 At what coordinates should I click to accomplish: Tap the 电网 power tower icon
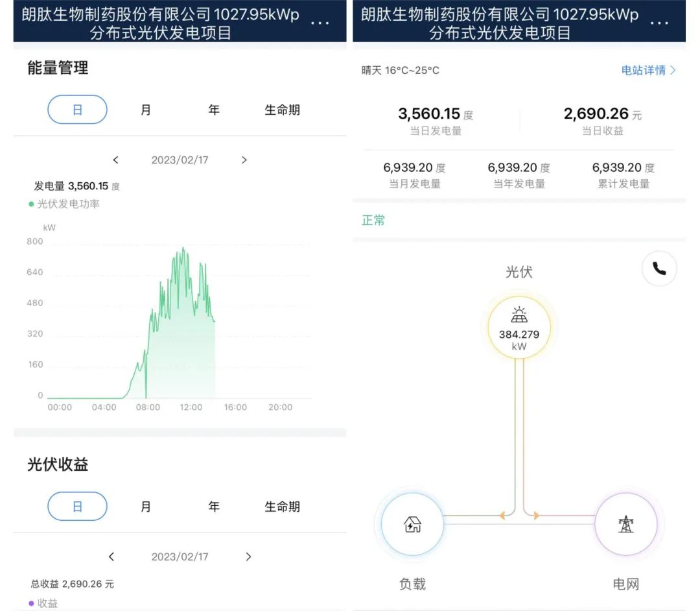pyautogui.click(x=626, y=524)
